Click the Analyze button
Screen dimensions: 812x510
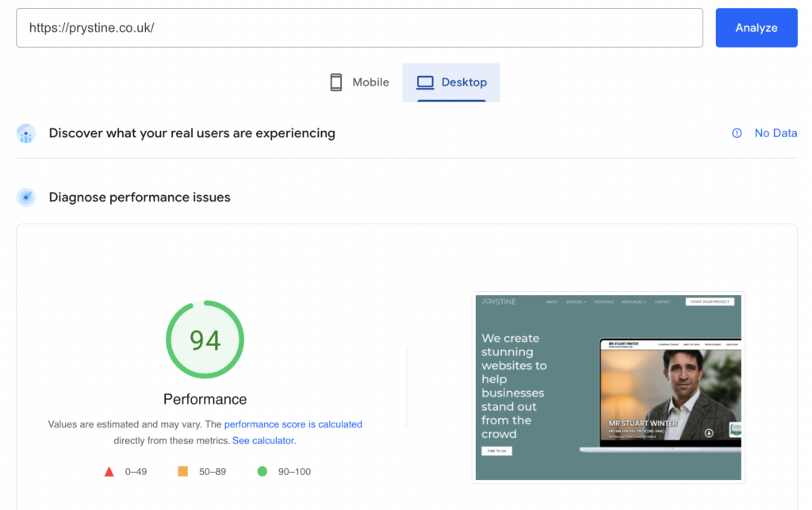756,28
